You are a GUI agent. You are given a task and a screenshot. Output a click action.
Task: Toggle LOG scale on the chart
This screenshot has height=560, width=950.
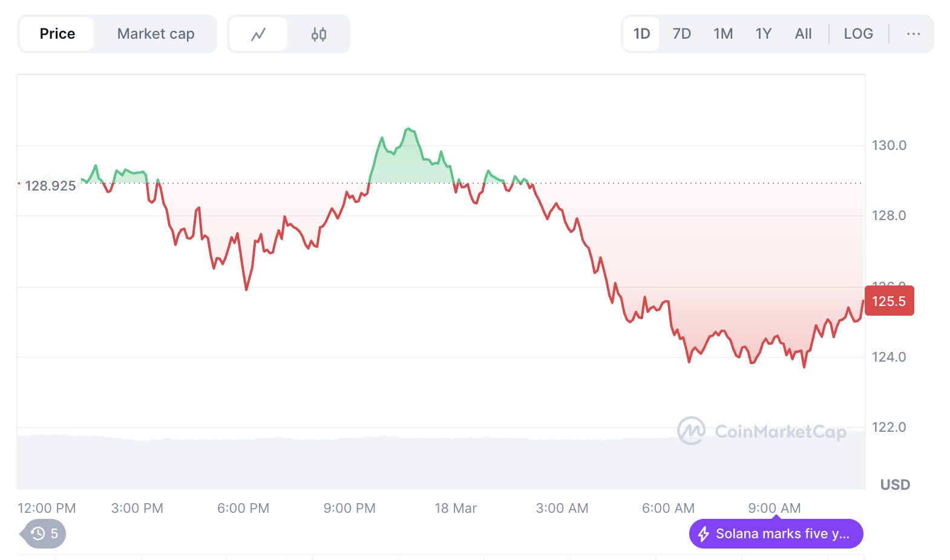pos(858,34)
